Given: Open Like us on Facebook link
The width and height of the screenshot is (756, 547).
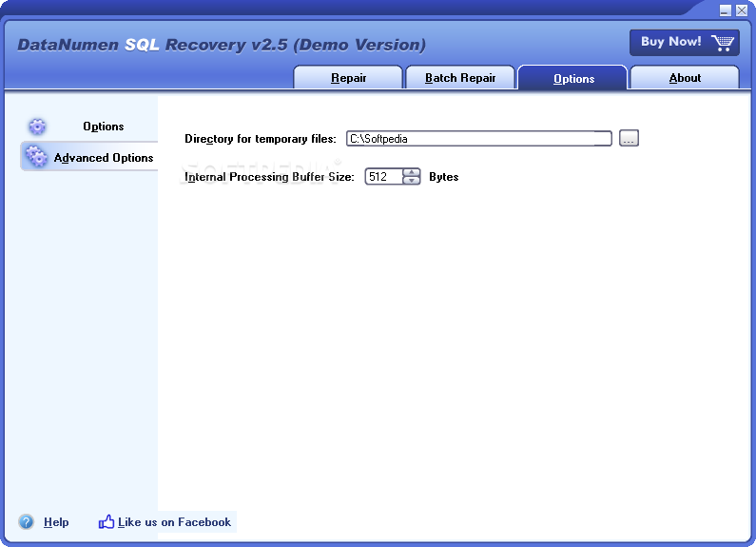Looking at the screenshot, I should (175, 522).
